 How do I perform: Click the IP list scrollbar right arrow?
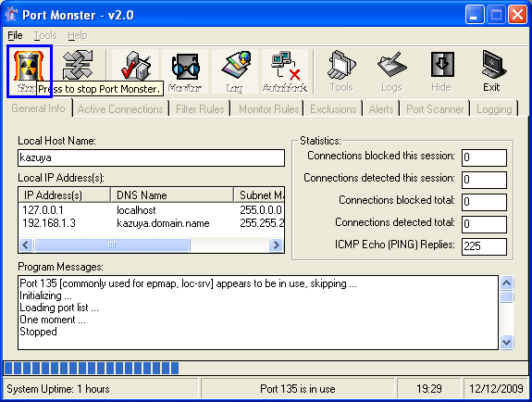(277, 245)
